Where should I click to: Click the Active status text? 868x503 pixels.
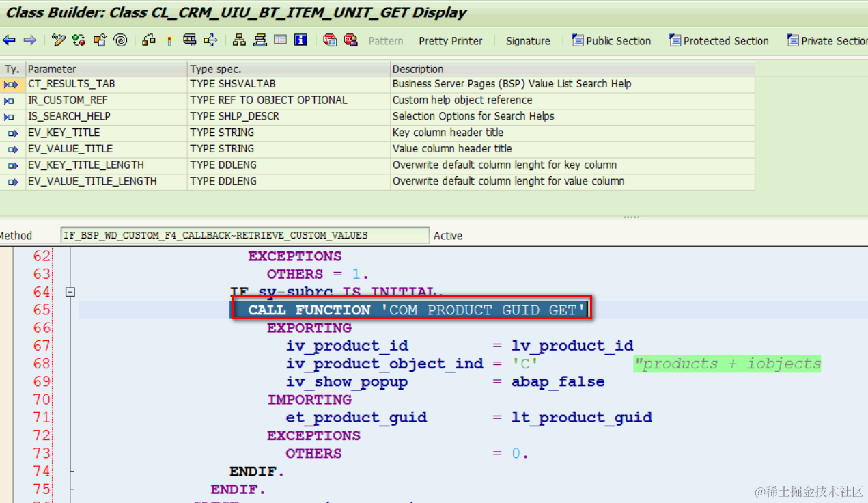point(448,236)
